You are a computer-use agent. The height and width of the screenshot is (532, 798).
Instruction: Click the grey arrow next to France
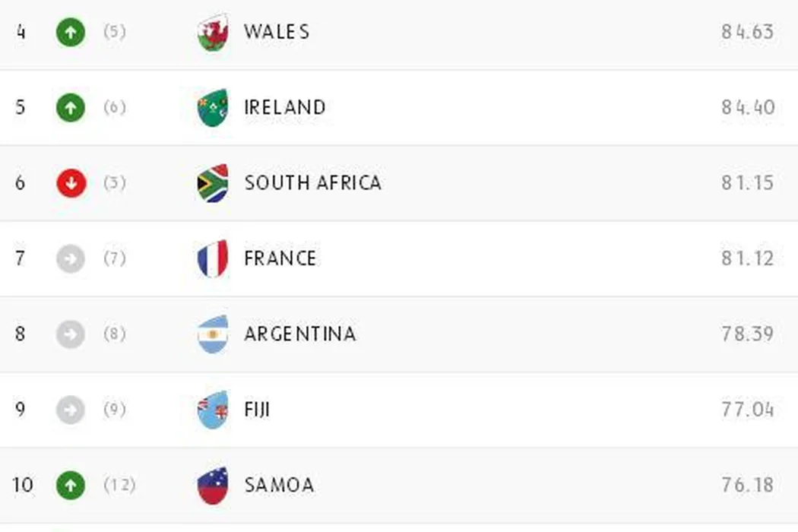(71, 258)
